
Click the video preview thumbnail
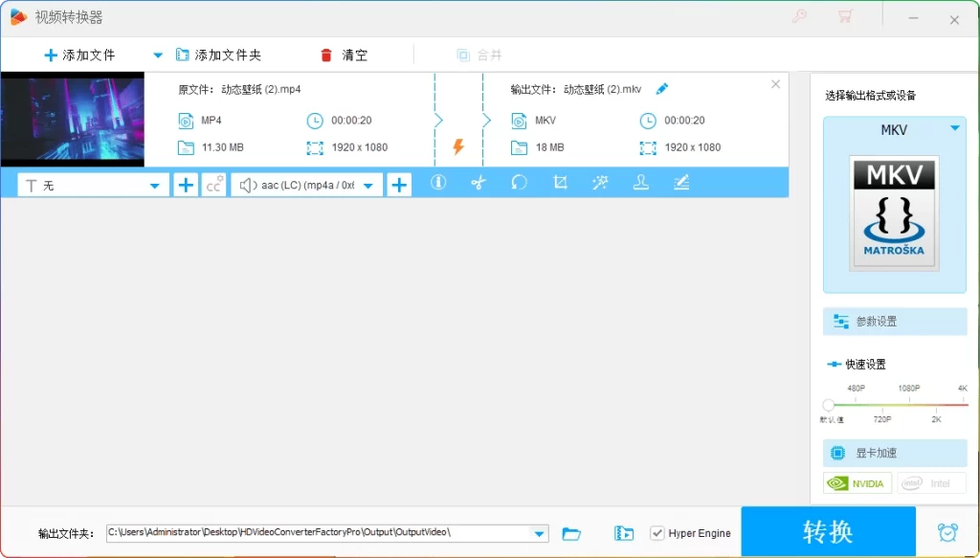(73, 120)
